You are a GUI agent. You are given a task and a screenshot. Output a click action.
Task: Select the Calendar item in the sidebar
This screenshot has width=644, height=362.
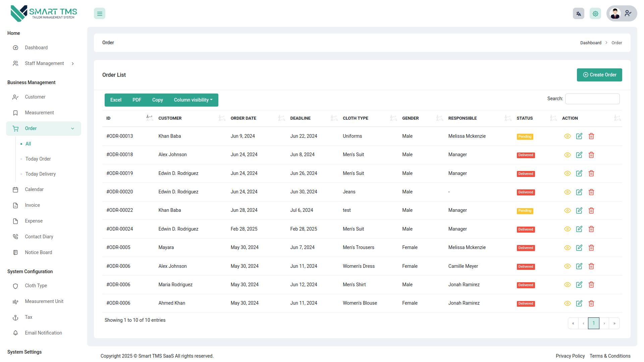coord(34,189)
